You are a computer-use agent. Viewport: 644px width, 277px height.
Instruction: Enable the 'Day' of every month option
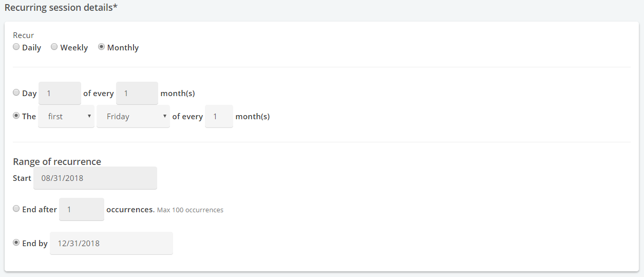point(16,93)
